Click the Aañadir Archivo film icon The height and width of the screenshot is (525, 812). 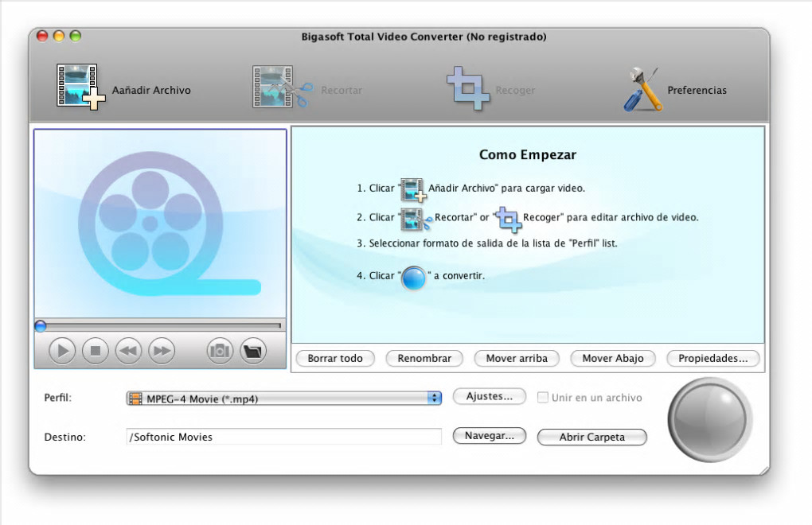[x=80, y=87]
